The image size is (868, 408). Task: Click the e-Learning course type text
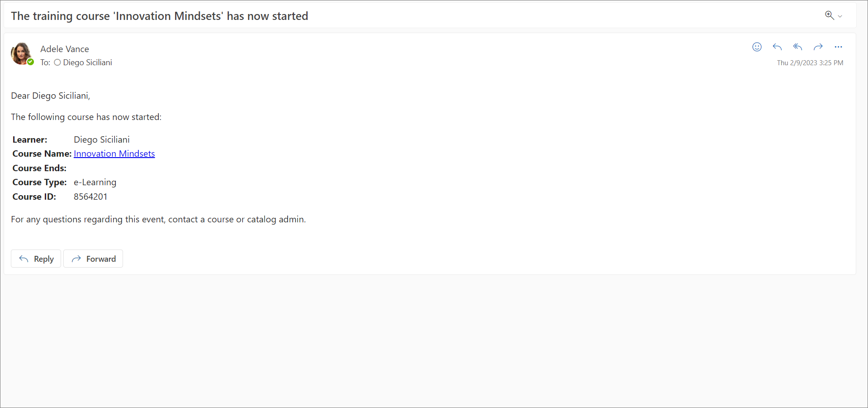coord(95,182)
